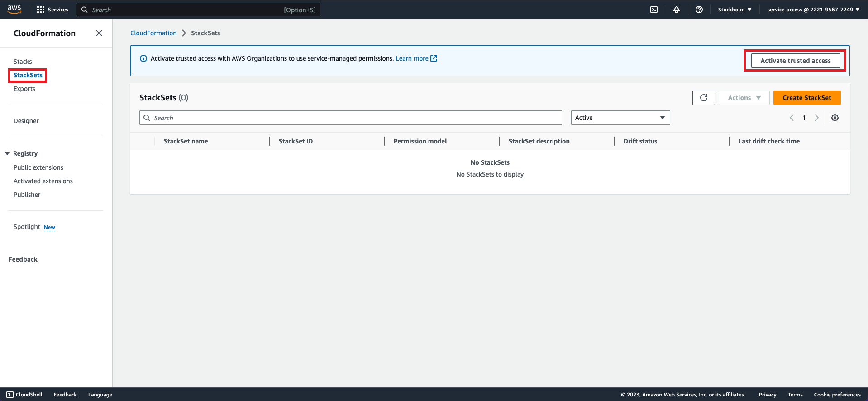Image resolution: width=868 pixels, height=401 pixels.
Task: Open the Services grid menu
Action: pyautogui.click(x=52, y=10)
